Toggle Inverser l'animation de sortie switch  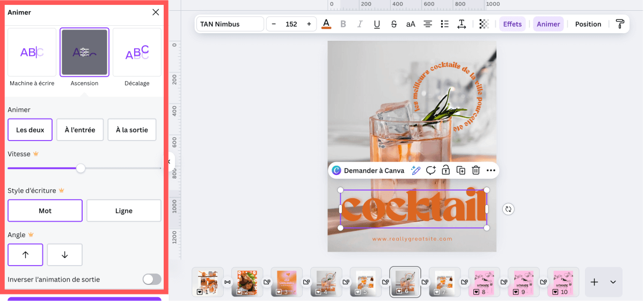coord(152,280)
